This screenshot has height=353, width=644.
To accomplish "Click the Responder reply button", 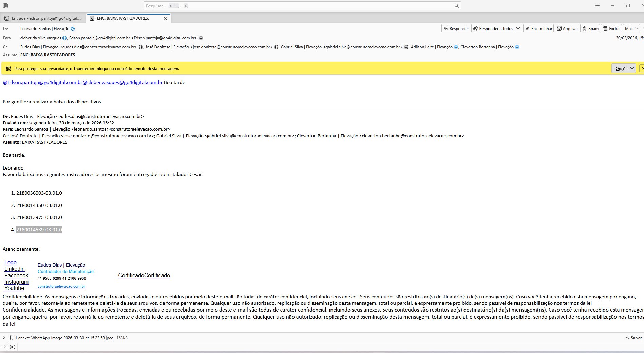I will (x=456, y=29).
